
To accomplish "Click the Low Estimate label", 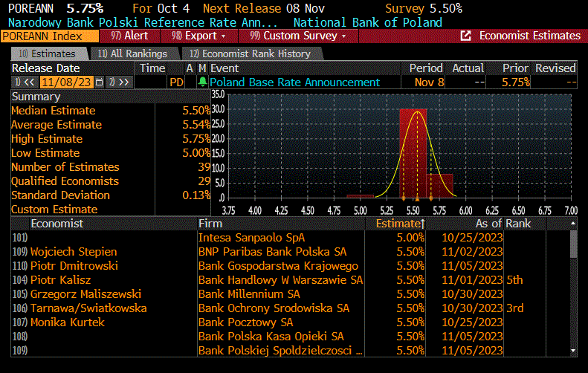I will (45, 153).
